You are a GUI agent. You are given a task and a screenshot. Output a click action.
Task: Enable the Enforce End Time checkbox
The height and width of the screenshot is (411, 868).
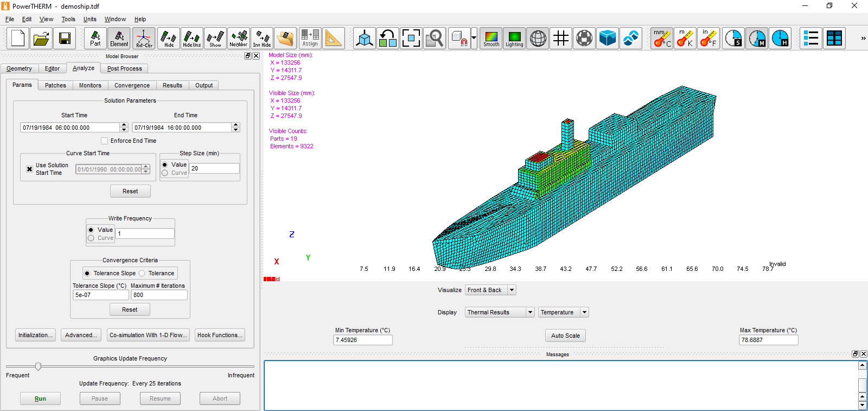pos(105,141)
